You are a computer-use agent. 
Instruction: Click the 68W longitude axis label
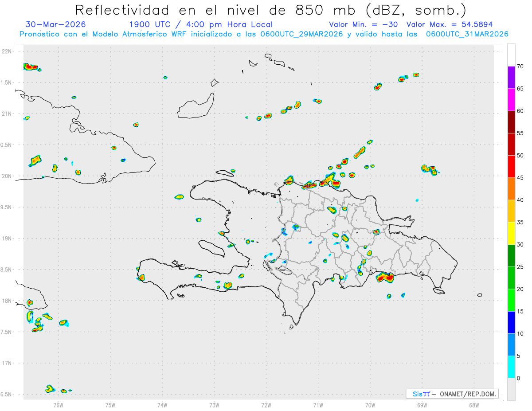[474, 405]
